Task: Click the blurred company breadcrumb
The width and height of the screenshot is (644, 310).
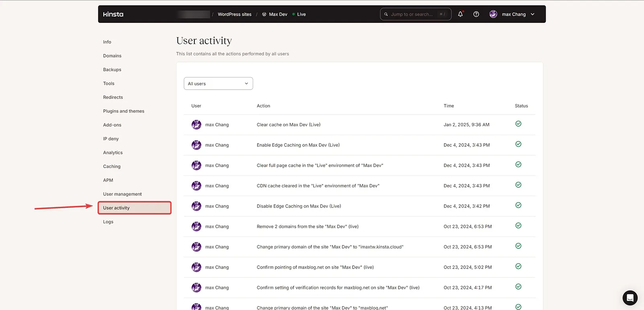Action: point(194,14)
